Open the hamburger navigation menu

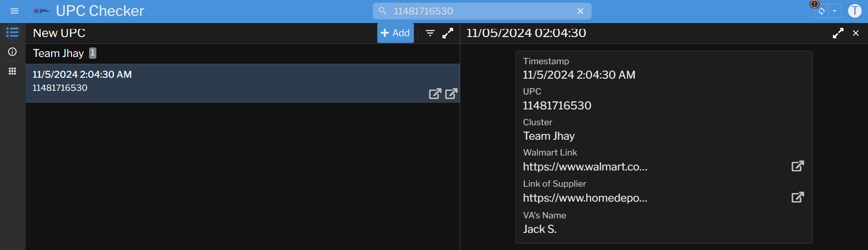point(14,11)
